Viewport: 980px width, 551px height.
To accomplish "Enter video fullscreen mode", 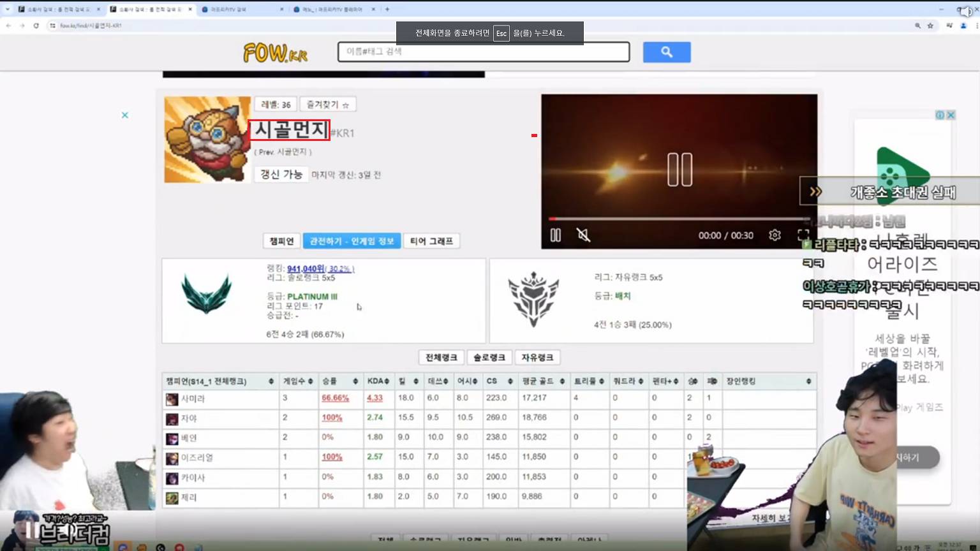I will tap(803, 235).
